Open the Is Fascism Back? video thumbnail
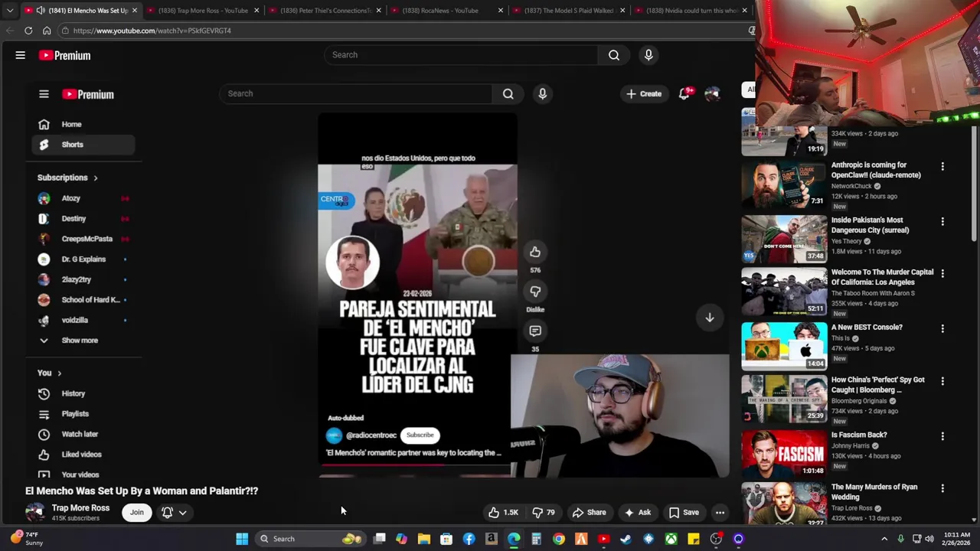Screen dimensions: 980x551 click(x=784, y=454)
